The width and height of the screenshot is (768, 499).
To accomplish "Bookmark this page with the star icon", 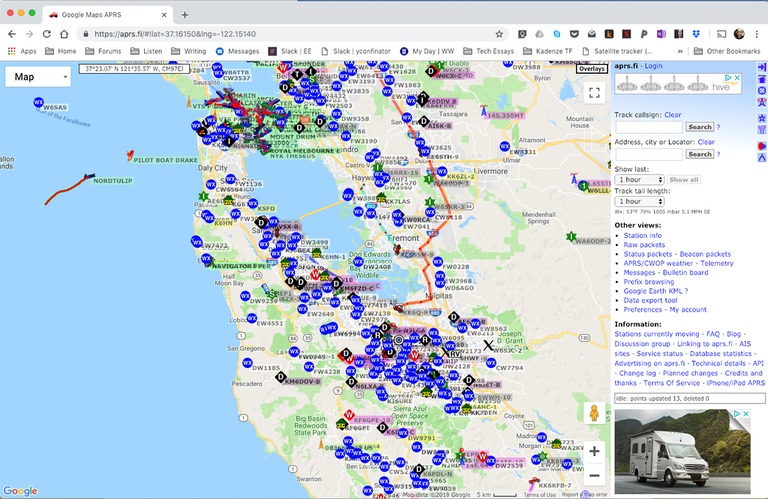I will [499, 34].
